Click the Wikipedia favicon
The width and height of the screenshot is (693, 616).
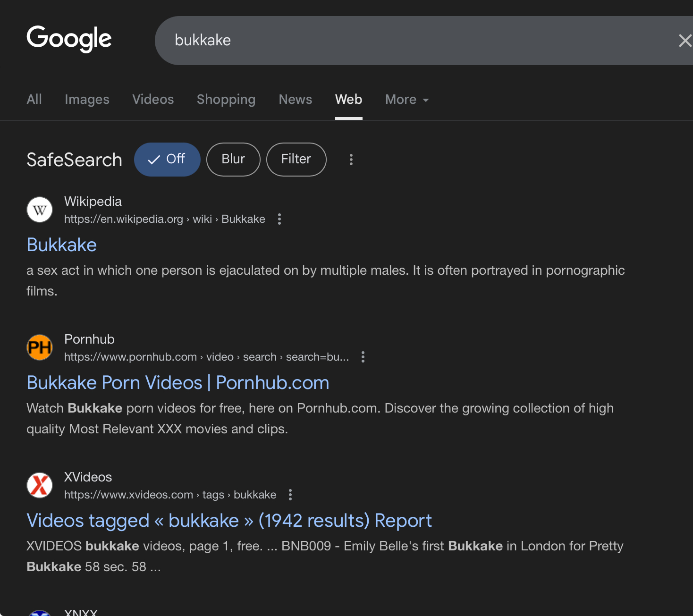pos(40,210)
